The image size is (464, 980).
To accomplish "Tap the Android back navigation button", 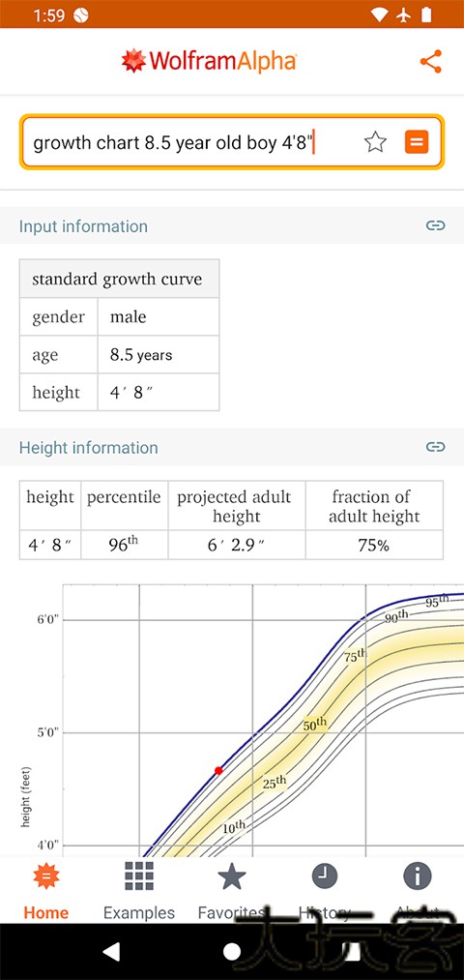I will point(111,951).
